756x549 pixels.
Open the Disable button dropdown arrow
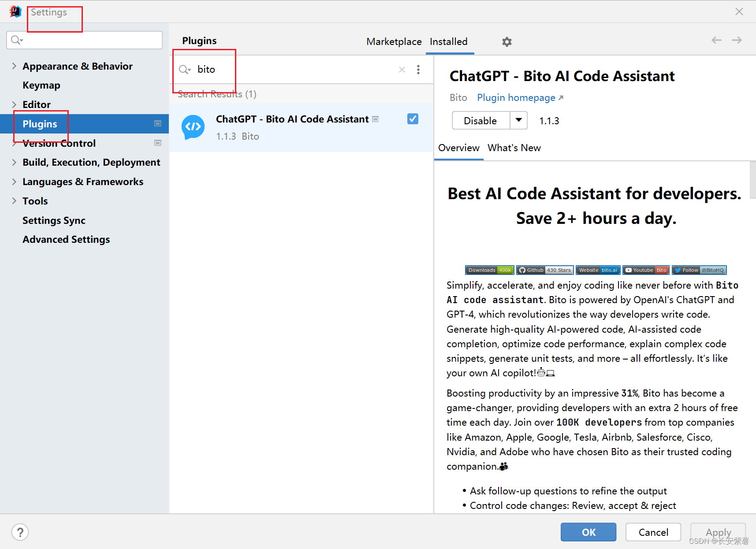519,120
